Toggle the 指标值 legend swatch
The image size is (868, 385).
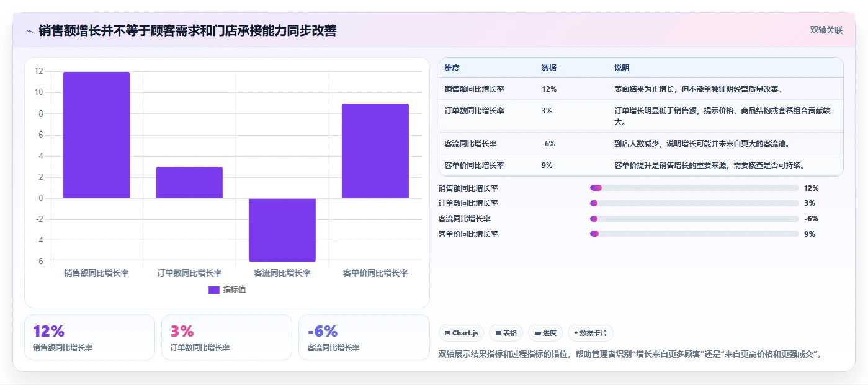(x=214, y=290)
